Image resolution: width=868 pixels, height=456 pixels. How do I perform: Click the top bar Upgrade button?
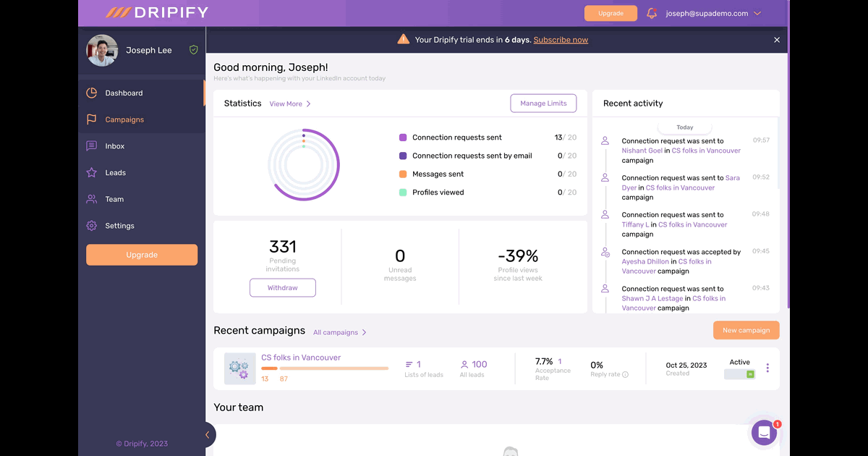(x=610, y=13)
